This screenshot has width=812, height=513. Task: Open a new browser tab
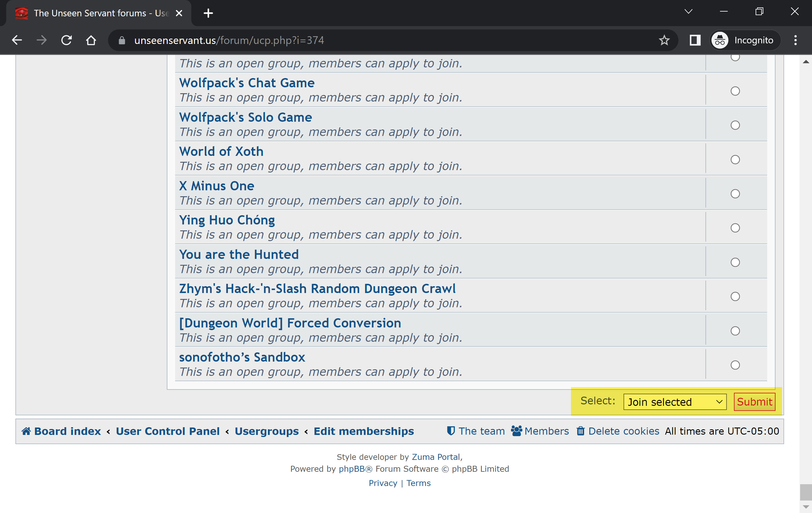(x=208, y=13)
